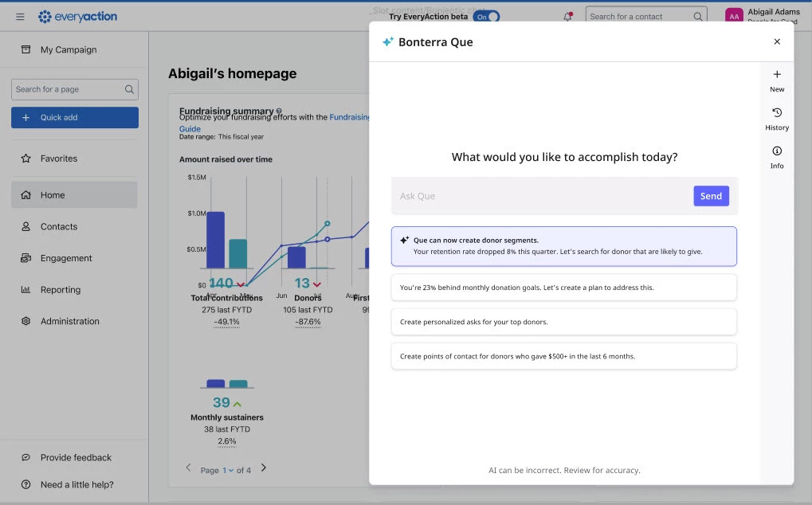Click the Send button
The width and height of the screenshot is (812, 505).
pos(711,196)
